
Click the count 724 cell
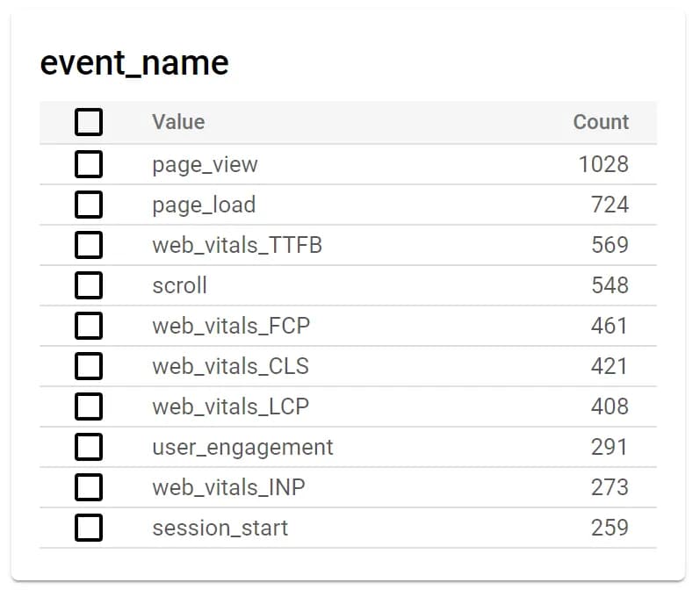click(610, 205)
